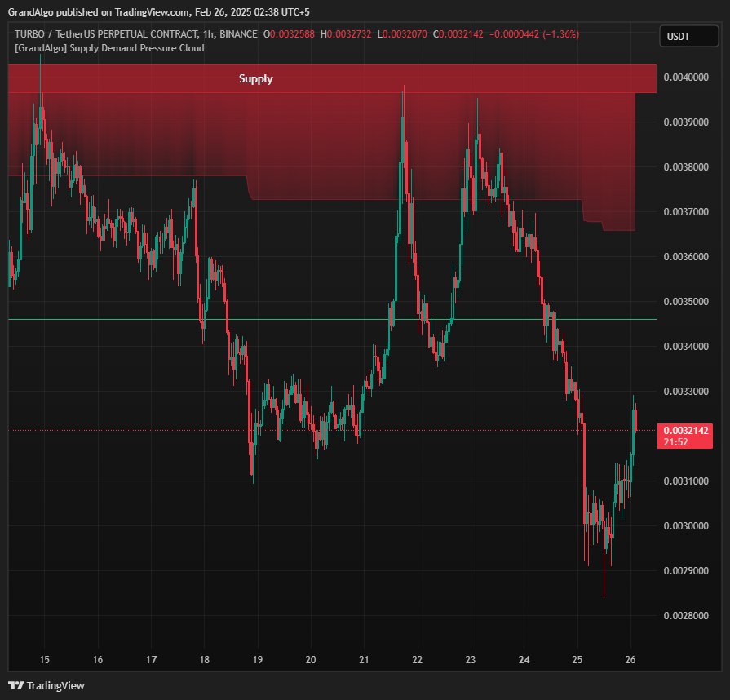The image size is (730, 700).
Task: Click date label 25 on time axis
Action: point(577,659)
